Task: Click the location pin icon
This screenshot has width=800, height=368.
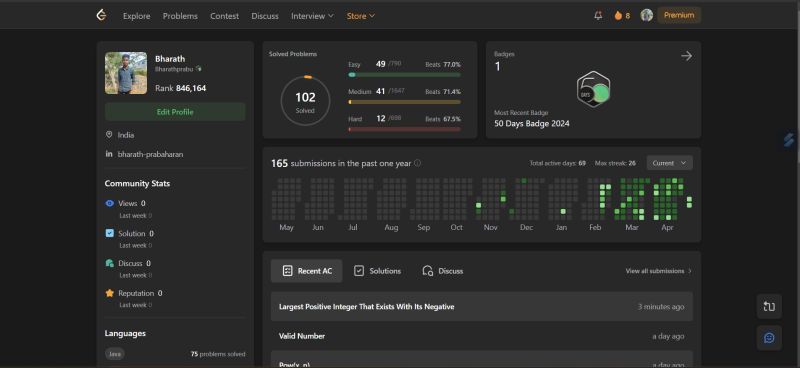Action: tap(109, 135)
